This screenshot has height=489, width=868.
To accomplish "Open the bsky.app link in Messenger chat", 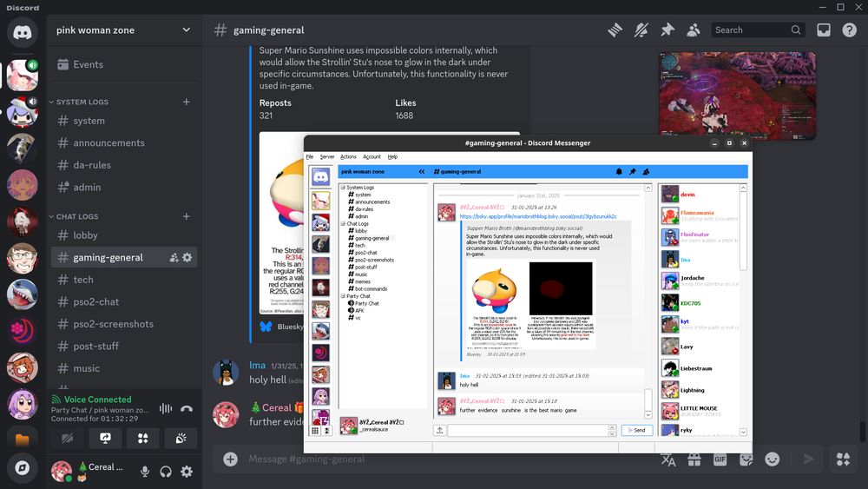I will (537, 216).
